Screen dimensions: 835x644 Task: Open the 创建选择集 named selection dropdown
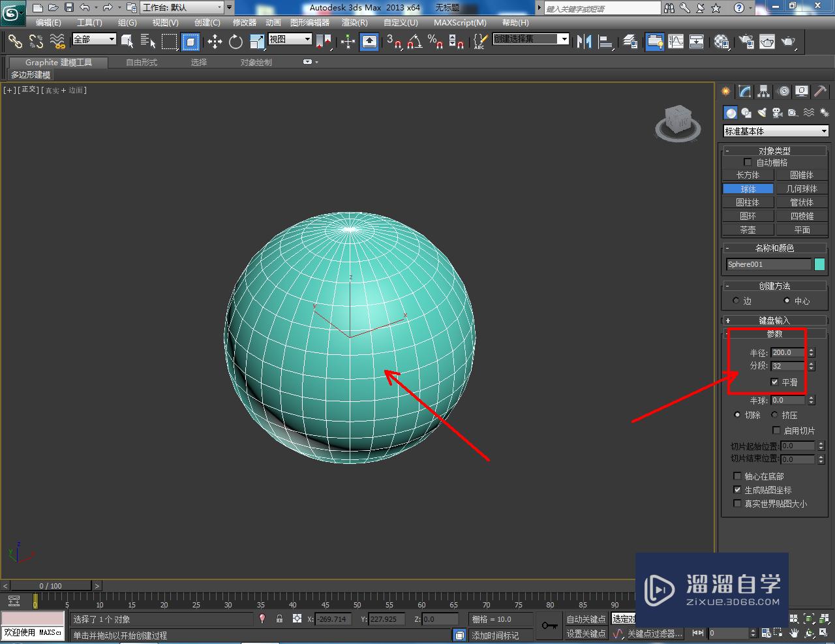point(530,39)
